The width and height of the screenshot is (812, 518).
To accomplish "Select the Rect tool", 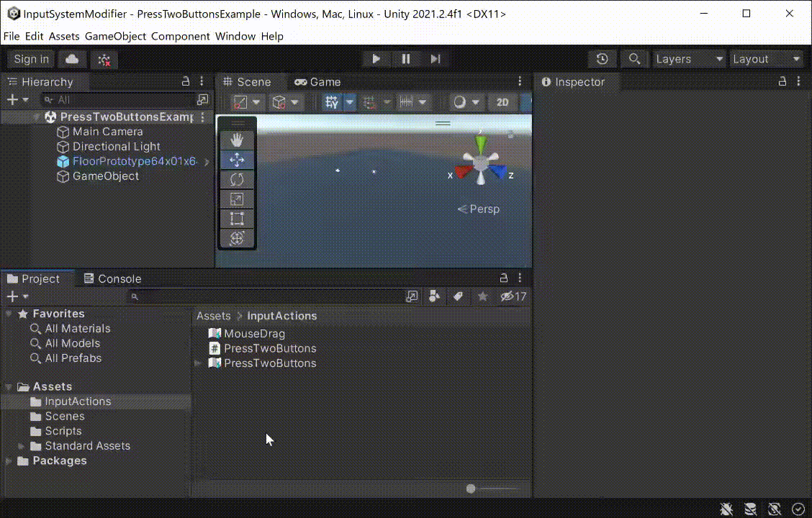I will [x=237, y=219].
